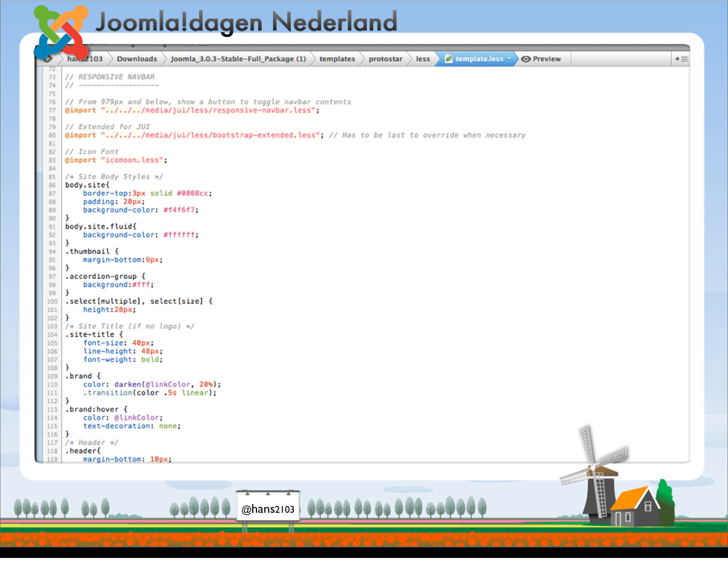Click the font-weight: bold declaration
This screenshot has width=728, height=561.
(123, 360)
